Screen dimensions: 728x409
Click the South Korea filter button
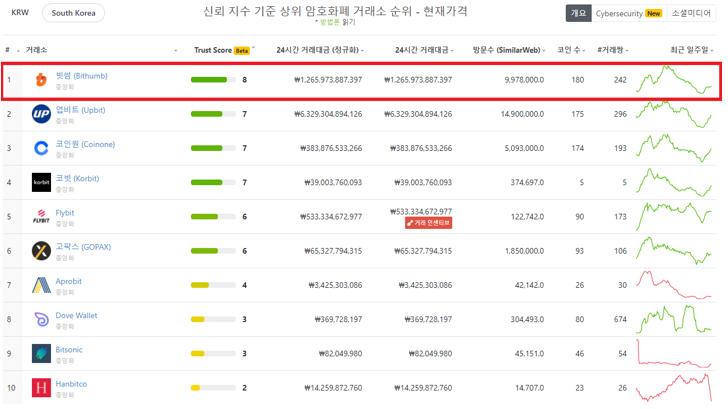coord(73,13)
